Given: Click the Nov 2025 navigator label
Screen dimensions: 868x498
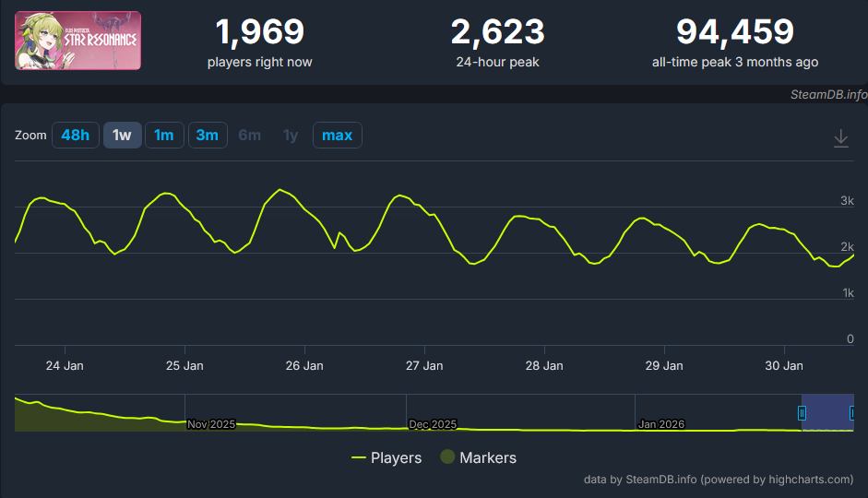Looking at the screenshot, I should (211, 424).
